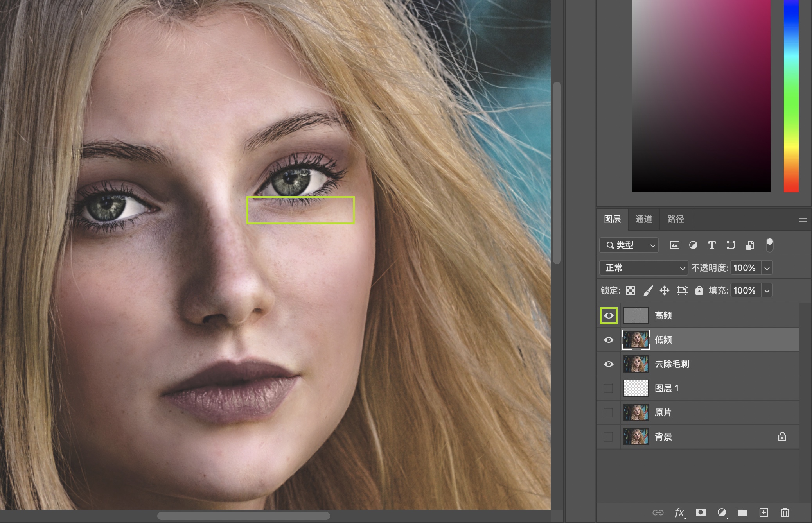Open the 类型 filter type dropdown
Viewport: 812px width, 523px height.
coord(629,245)
